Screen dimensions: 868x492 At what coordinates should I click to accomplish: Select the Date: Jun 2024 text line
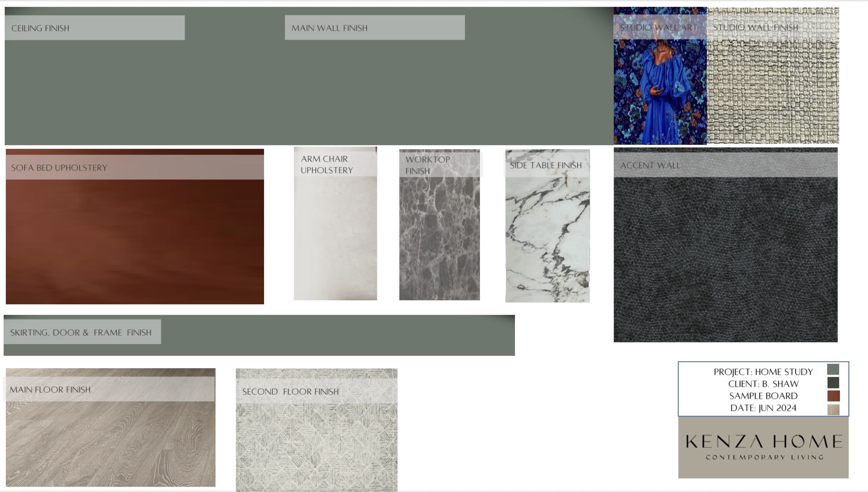tap(763, 408)
